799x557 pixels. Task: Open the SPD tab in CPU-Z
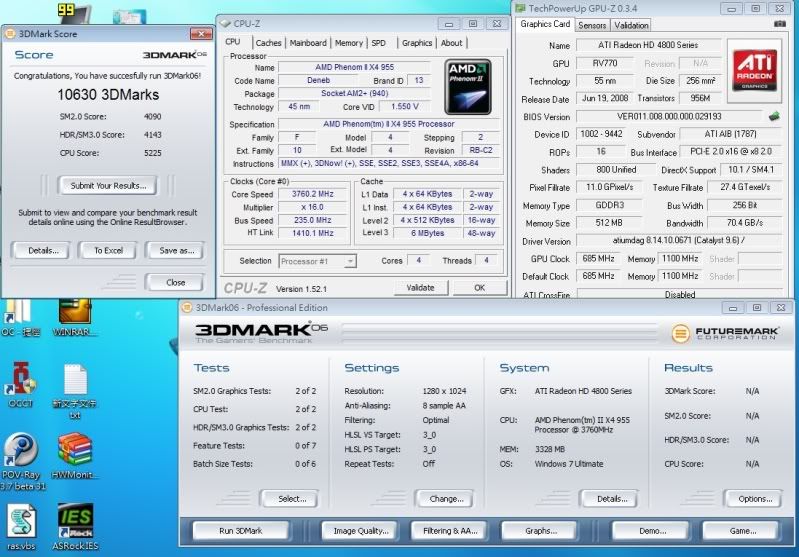click(x=379, y=43)
